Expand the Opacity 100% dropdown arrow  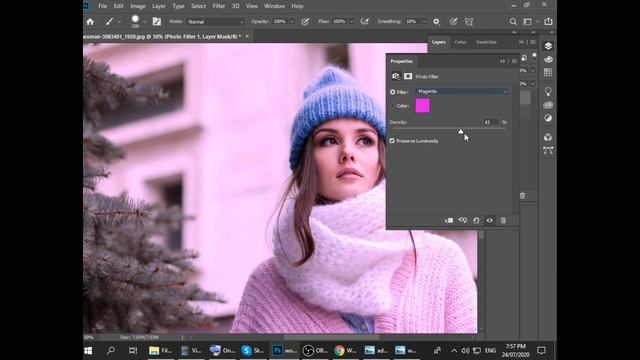[x=292, y=22]
